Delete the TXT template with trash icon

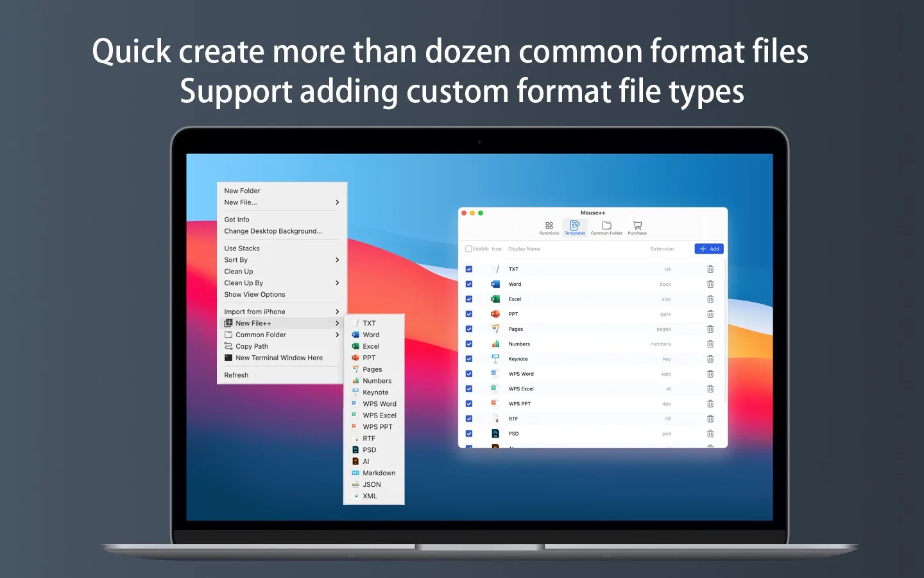pos(710,269)
